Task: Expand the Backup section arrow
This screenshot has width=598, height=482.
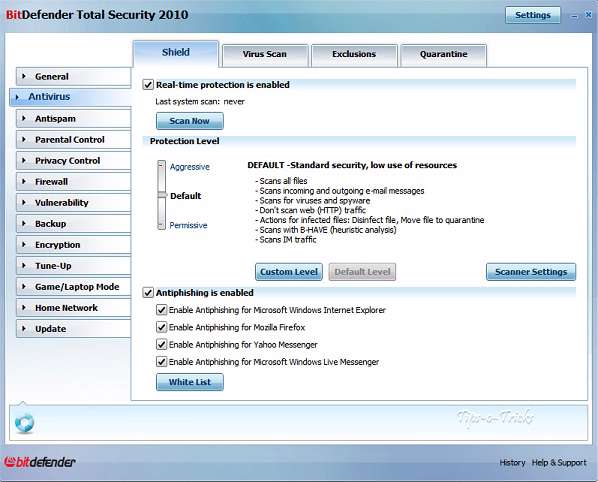Action: tap(24, 223)
